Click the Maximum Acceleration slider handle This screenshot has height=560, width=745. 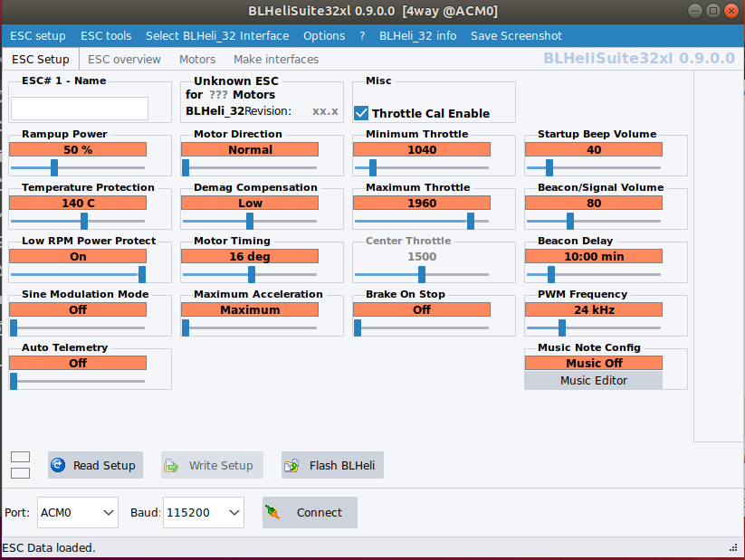[x=186, y=327]
